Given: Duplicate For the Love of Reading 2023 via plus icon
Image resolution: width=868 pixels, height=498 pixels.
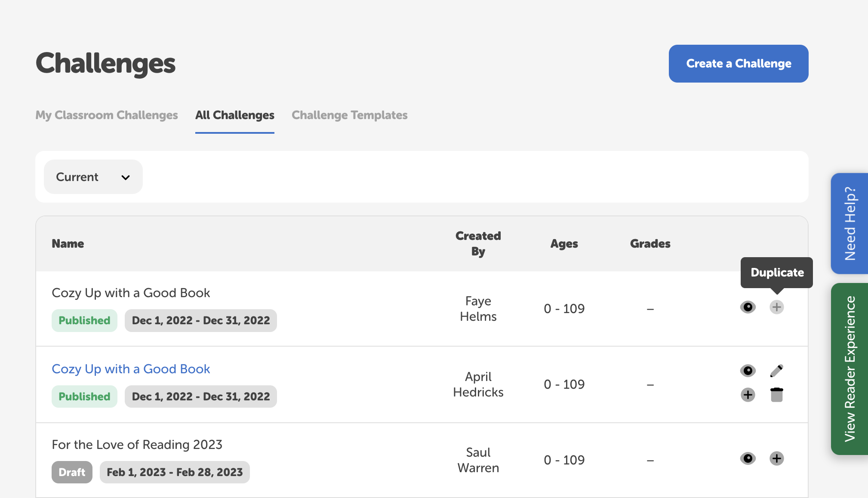Looking at the screenshot, I should (x=777, y=458).
